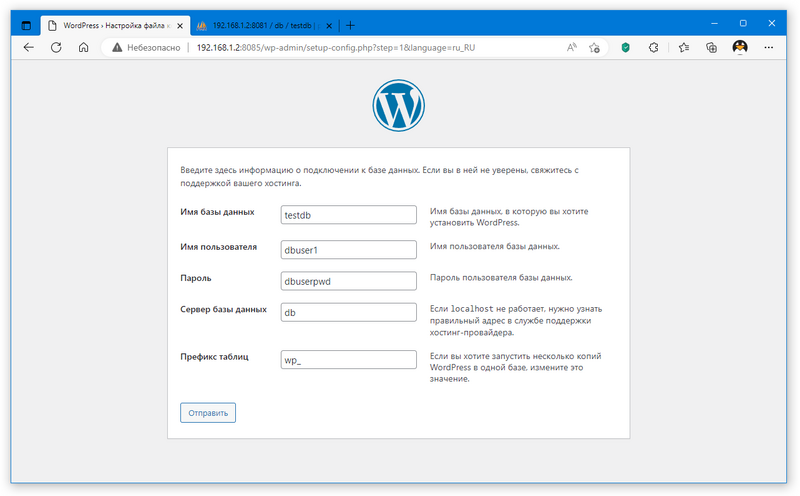Open the tab actions menu icon
The width and height of the screenshot is (800, 496).
[x=26, y=25]
